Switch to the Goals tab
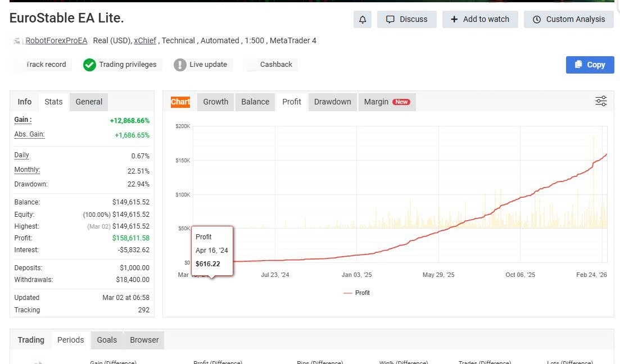This screenshot has height=364, width=620. (x=107, y=340)
